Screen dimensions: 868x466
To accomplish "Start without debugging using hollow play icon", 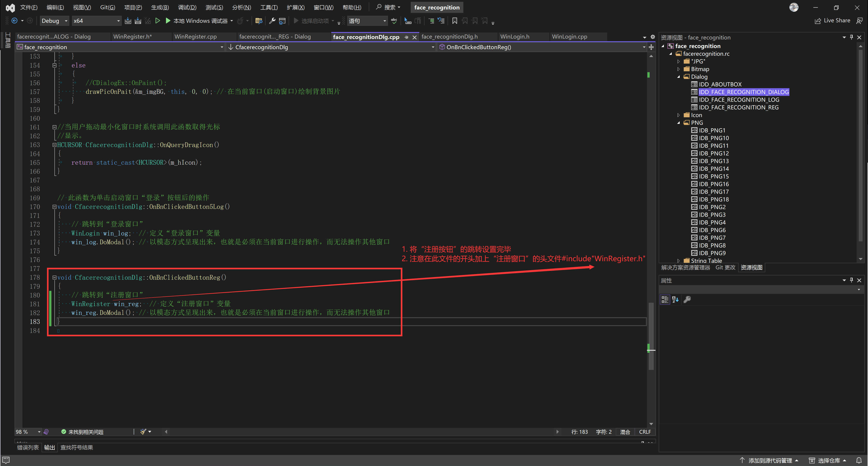I will (x=157, y=21).
